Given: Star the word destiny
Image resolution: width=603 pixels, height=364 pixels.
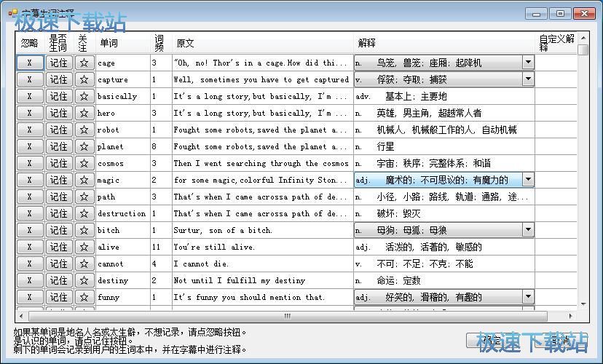Looking at the screenshot, I should point(84,280).
